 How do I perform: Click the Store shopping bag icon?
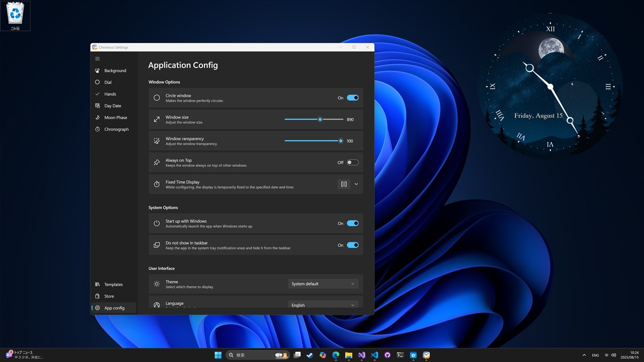click(98, 296)
